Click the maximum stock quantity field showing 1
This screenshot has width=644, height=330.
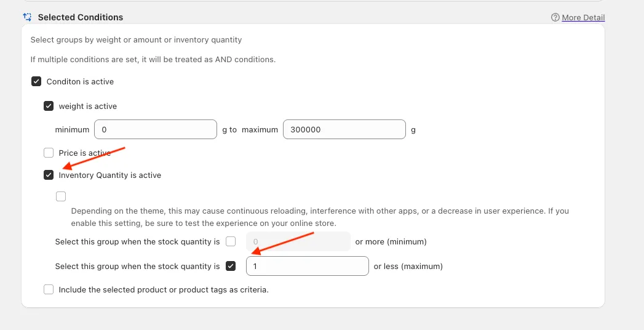[307, 266]
